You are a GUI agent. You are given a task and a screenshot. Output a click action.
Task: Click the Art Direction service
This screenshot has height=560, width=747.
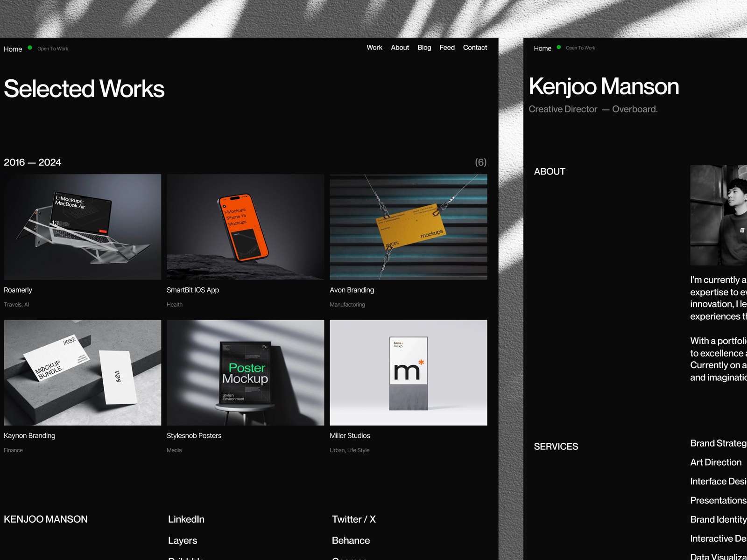[x=716, y=462]
